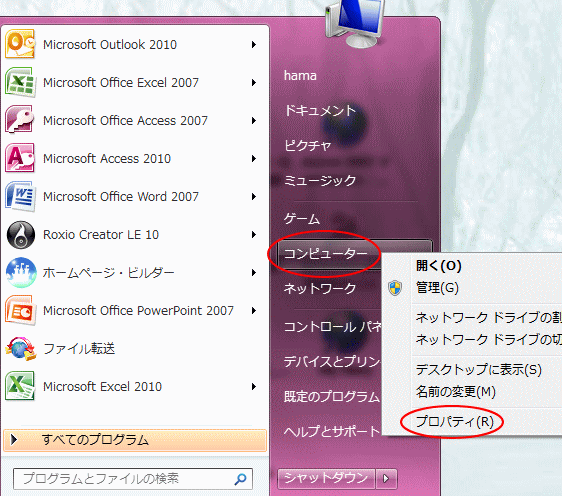Click the ファイル転送 program label
562x496 pixels.
(79, 348)
